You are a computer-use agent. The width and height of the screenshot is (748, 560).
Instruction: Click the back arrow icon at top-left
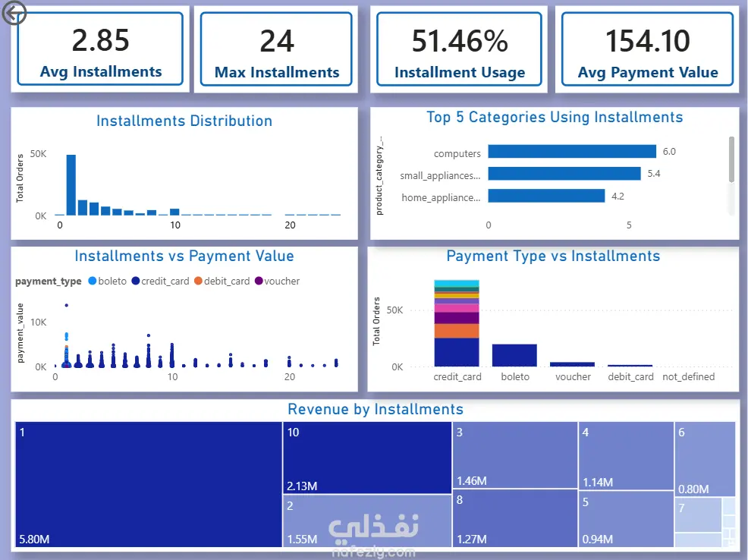click(14, 13)
